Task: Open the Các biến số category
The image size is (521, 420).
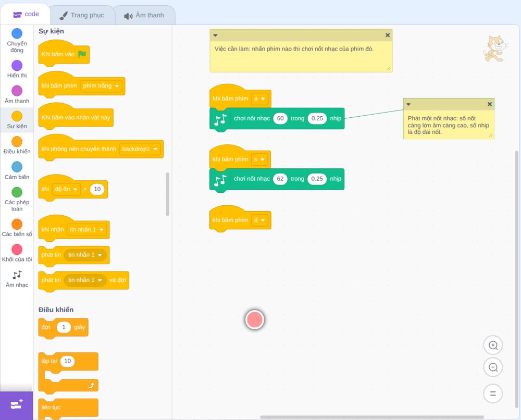Action: point(17,228)
